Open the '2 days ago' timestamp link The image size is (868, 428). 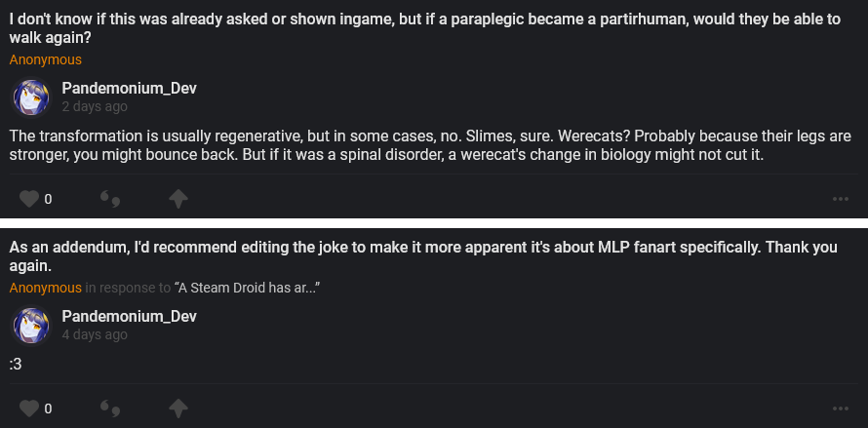(x=95, y=106)
